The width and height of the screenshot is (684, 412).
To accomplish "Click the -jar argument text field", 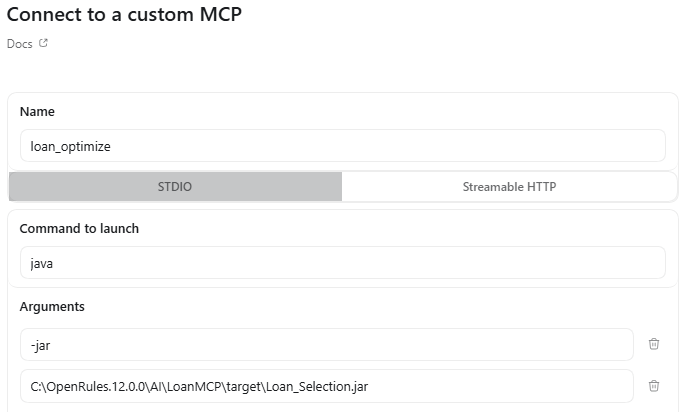I will coord(326,344).
